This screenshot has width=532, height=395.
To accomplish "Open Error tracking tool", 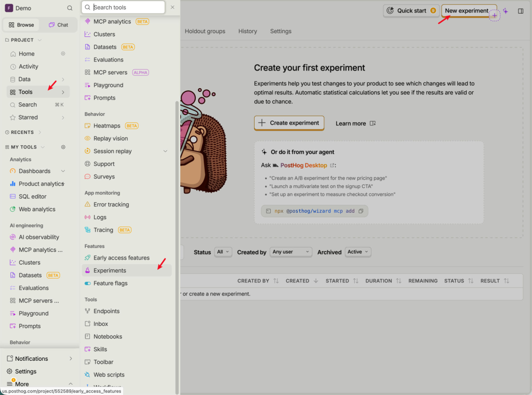I will [x=127, y=205].
